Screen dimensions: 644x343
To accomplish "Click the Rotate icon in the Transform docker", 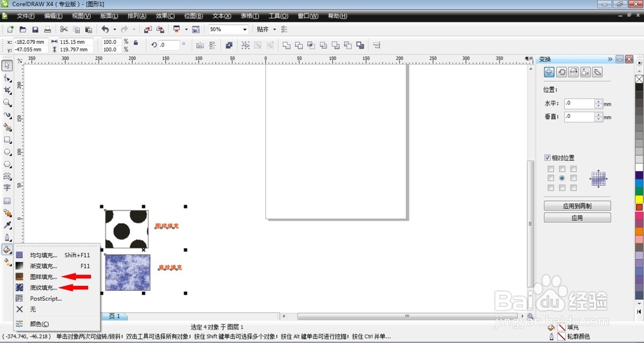I will (562, 72).
